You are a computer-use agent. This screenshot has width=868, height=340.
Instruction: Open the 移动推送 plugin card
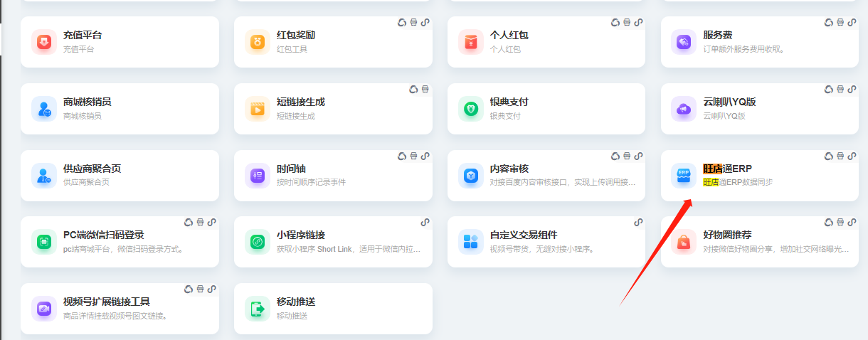point(333,309)
